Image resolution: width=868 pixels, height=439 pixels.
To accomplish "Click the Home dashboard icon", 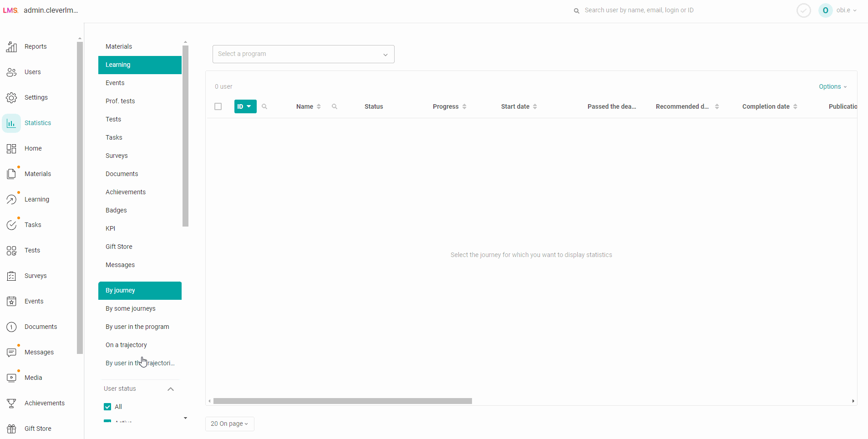I will tap(12, 148).
